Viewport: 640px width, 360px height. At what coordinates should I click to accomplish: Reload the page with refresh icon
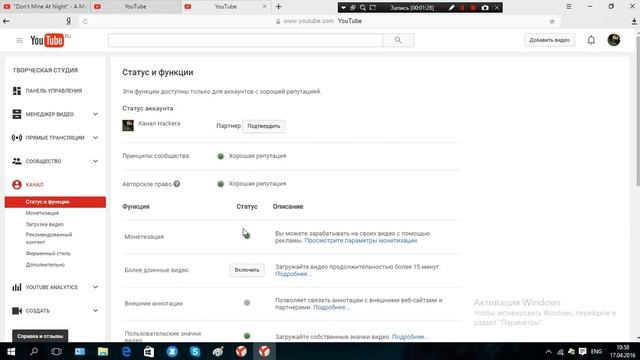(x=85, y=21)
